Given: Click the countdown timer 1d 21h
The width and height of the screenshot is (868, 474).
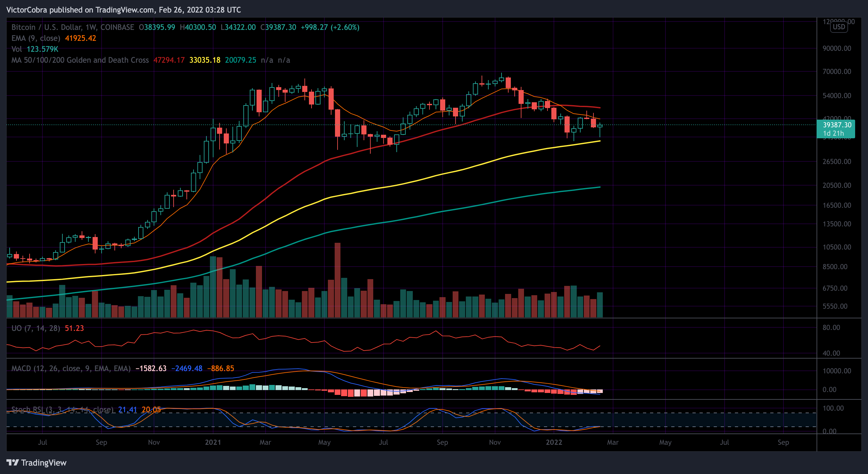Looking at the screenshot, I should pyautogui.click(x=833, y=133).
